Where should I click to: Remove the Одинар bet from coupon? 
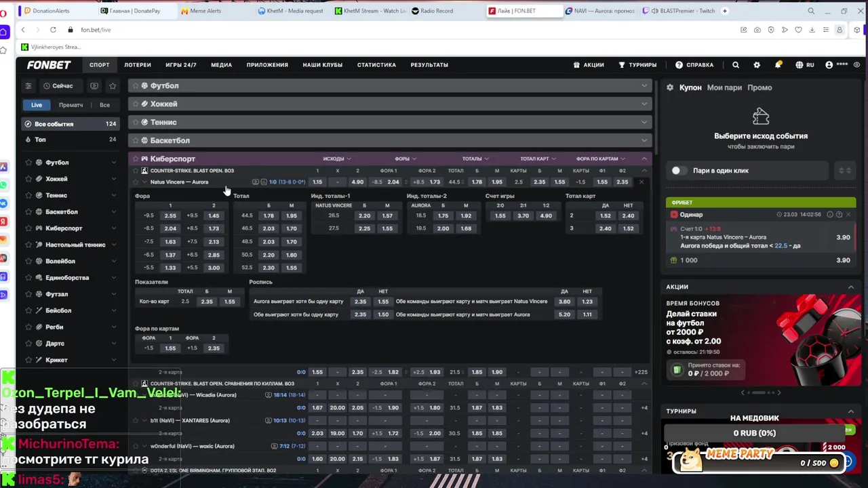click(848, 214)
